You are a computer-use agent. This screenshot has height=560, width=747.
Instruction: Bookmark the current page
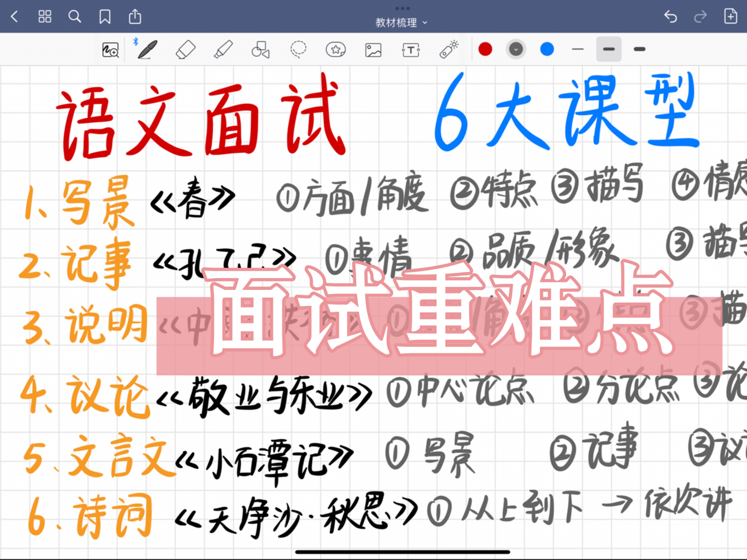point(105,16)
